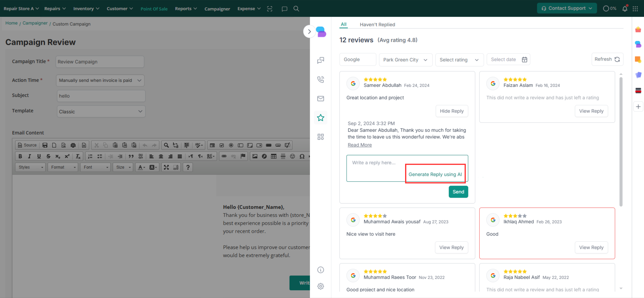The height and width of the screenshot is (298, 644).
Task: Select the All reviews tab
Action: click(343, 24)
